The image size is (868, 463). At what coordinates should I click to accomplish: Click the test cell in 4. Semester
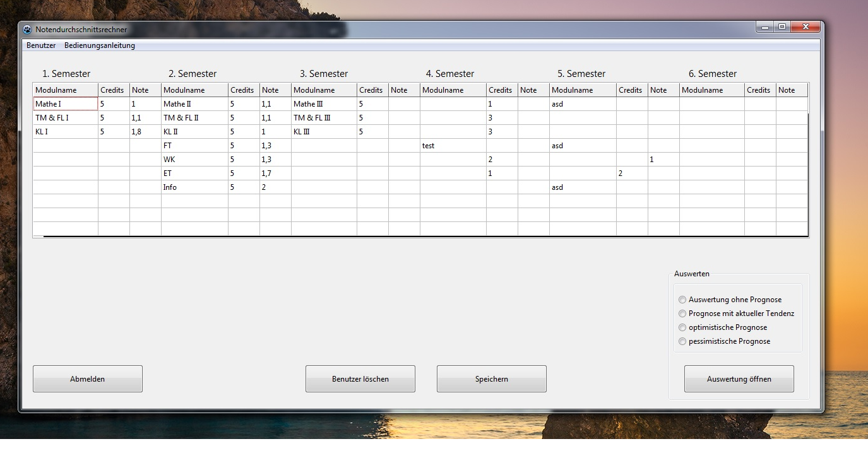(x=453, y=146)
